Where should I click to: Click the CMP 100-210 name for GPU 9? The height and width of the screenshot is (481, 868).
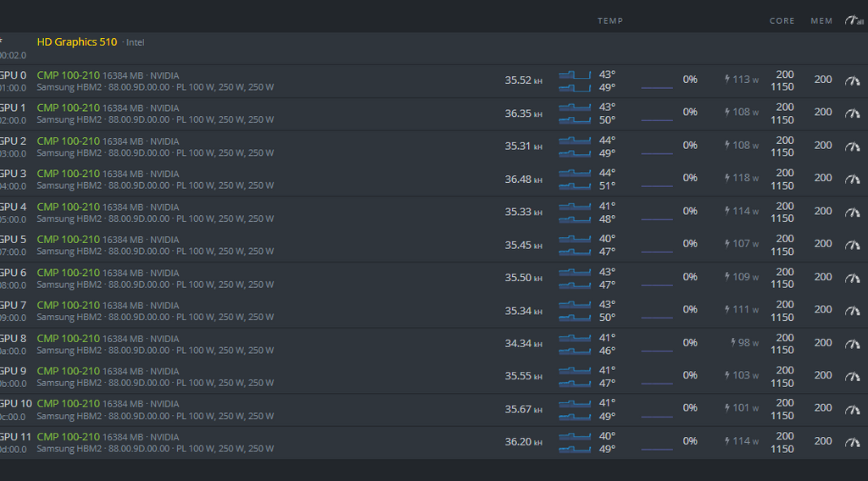point(69,371)
